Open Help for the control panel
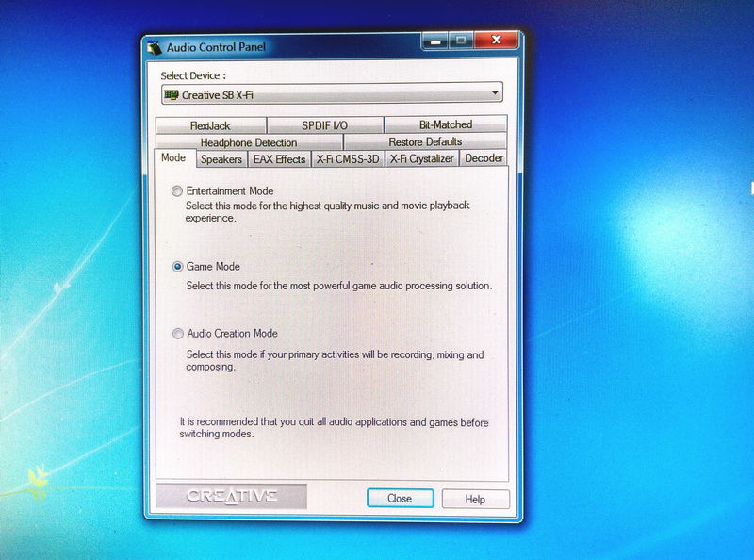Image resolution: width=754 pixels, height=560 pixels. point(475,500)
